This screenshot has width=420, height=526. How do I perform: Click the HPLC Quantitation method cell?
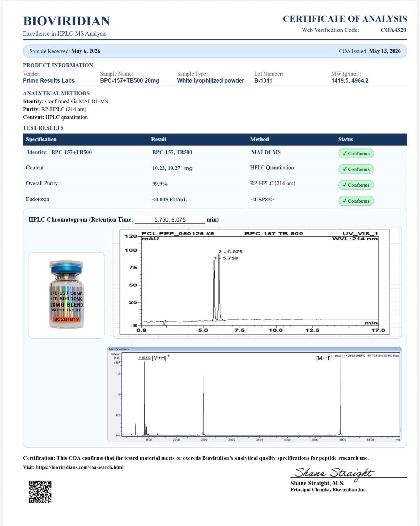tap(272, 168)
